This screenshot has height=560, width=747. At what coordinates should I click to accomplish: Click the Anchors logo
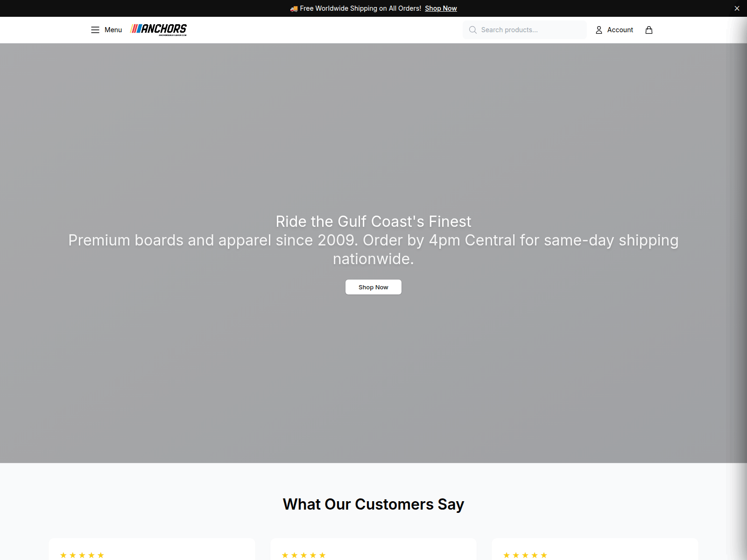coord(159,29)
